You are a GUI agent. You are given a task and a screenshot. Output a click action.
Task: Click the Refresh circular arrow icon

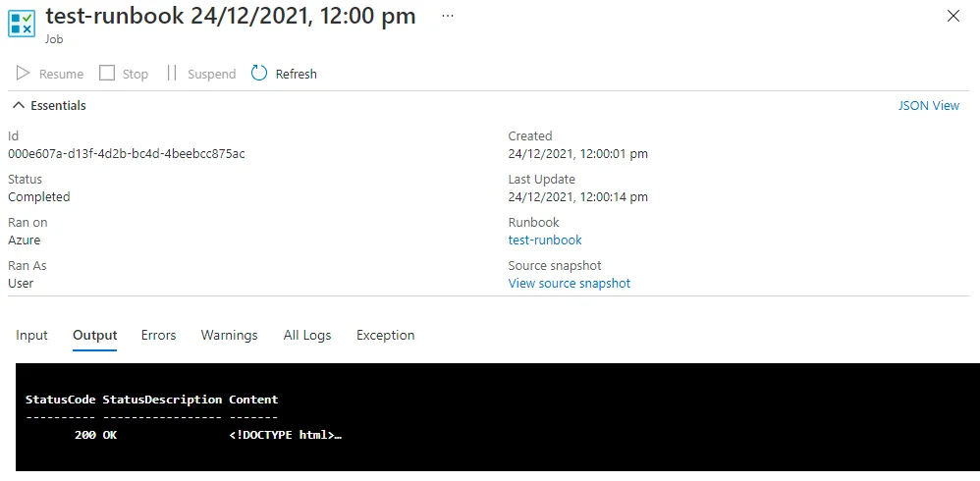click(259, 74)
